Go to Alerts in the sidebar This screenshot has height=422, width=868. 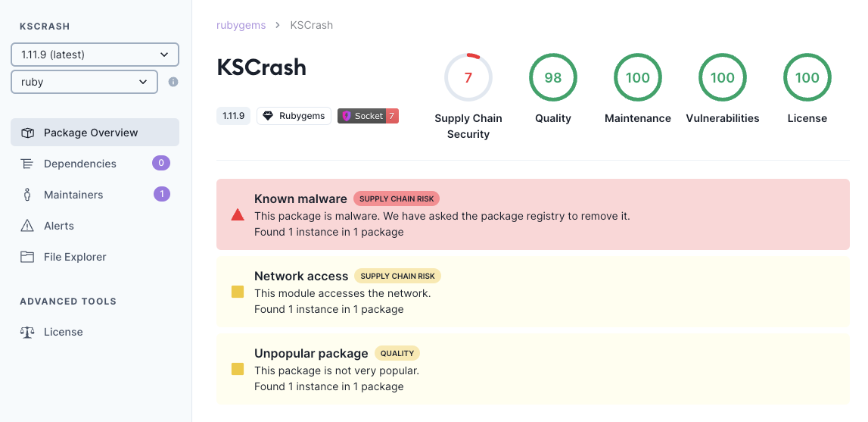[x=59, y=226]
